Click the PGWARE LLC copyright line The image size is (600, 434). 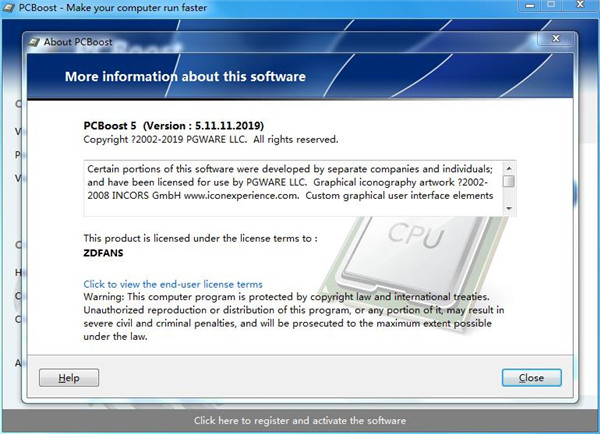coord(211,139)
